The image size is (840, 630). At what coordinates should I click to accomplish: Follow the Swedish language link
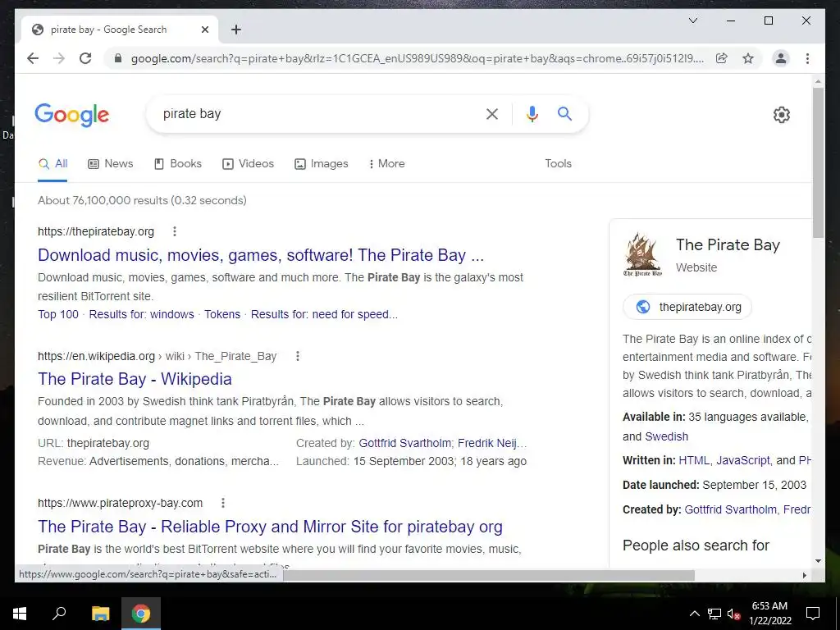pos(666,436)
